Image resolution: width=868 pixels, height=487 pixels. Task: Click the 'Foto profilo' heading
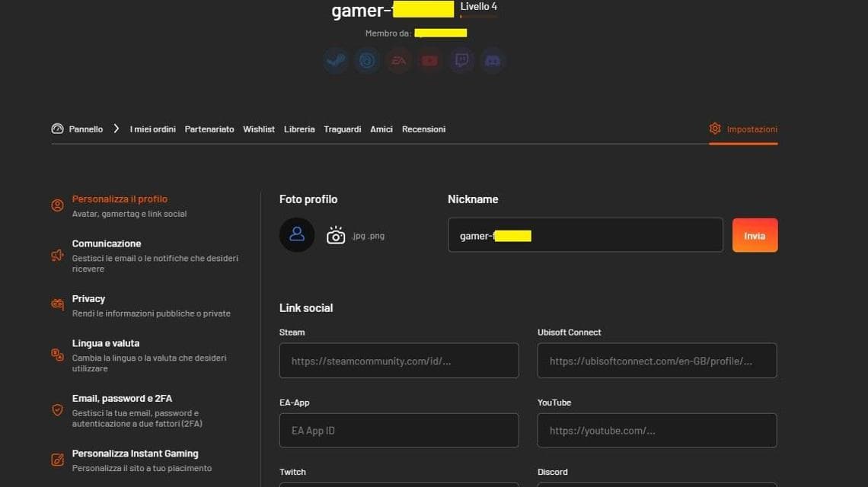click(308, 199)
